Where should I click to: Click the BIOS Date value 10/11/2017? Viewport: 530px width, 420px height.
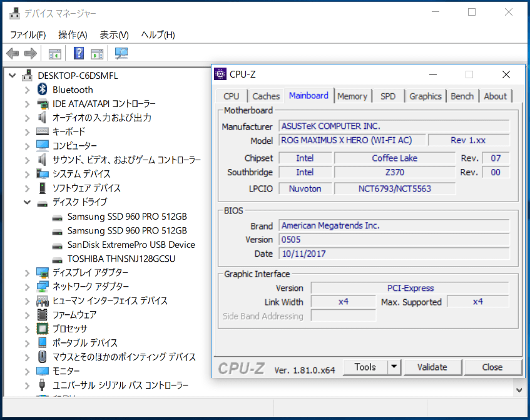tap(394, 254)
